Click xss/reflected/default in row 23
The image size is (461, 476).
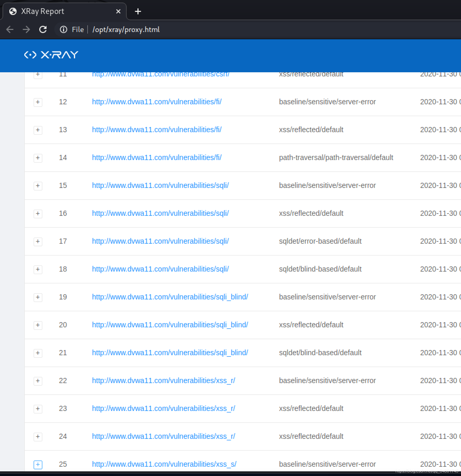click(311, 408)
